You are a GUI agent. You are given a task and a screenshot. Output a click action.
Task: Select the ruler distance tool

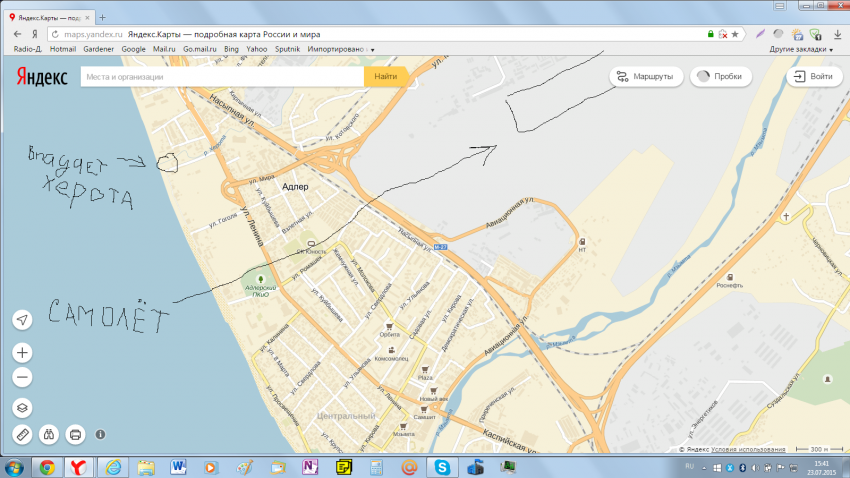pyautogui.click(x=23, y=435)
